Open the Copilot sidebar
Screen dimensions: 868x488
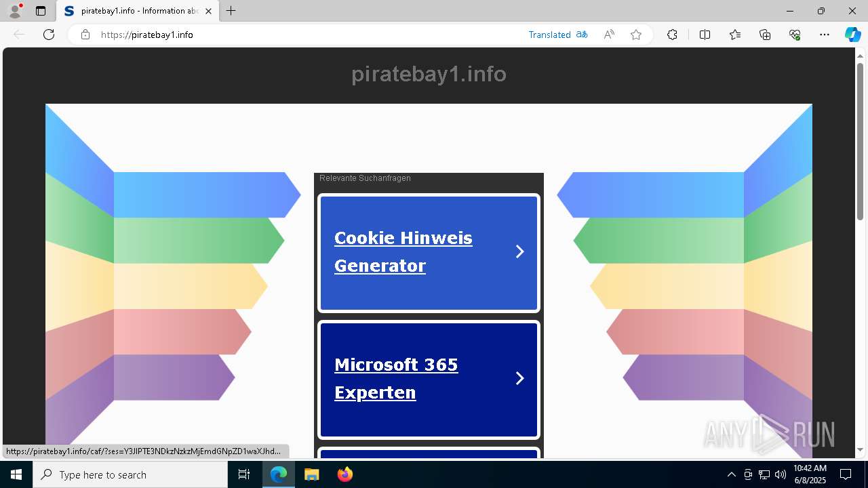(852, 35)
